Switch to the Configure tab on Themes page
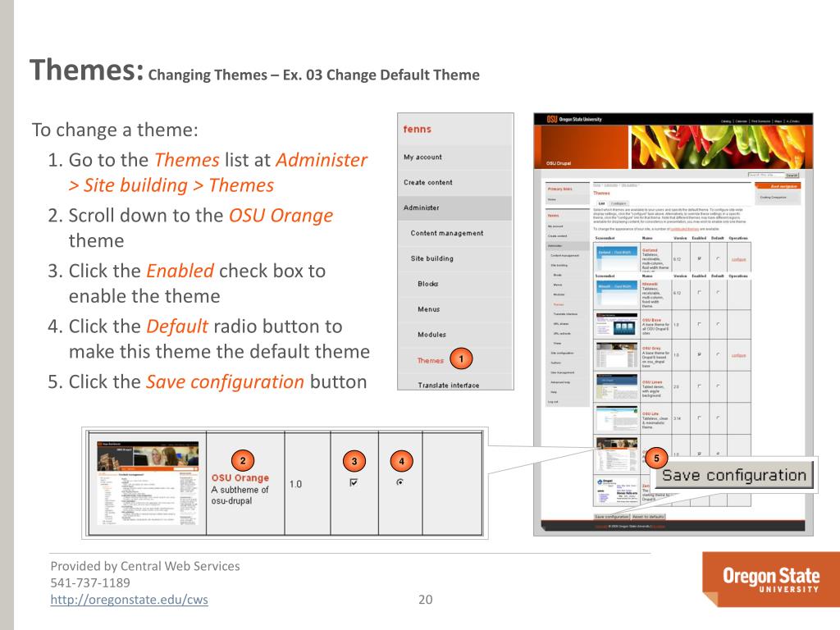 coord(619,203)
